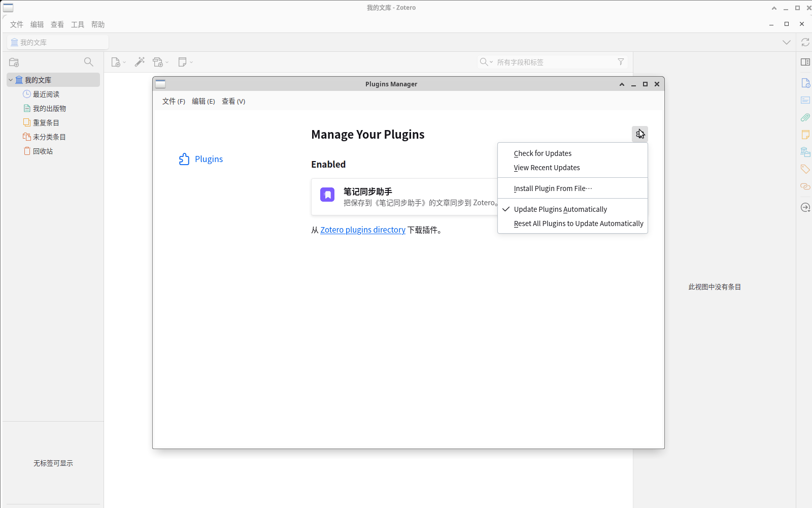Open the Tags section icon in side rail
This screenshot has width=812, height=508.
tap(805, 169)
